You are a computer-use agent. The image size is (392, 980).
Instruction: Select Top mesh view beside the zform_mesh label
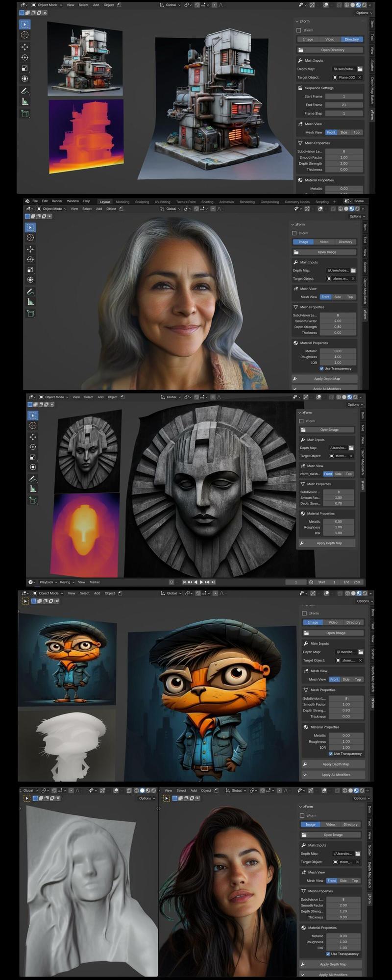(x=349, y=474)
